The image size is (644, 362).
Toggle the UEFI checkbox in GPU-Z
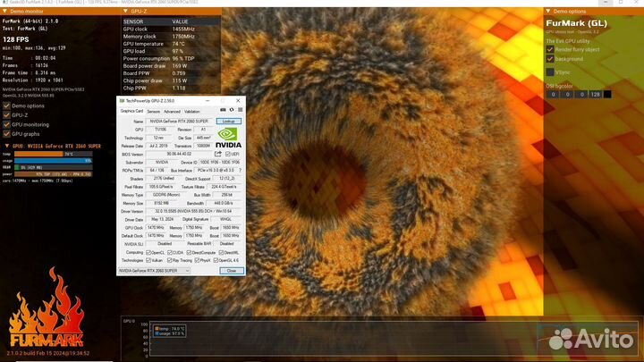[x=228, y=154]
